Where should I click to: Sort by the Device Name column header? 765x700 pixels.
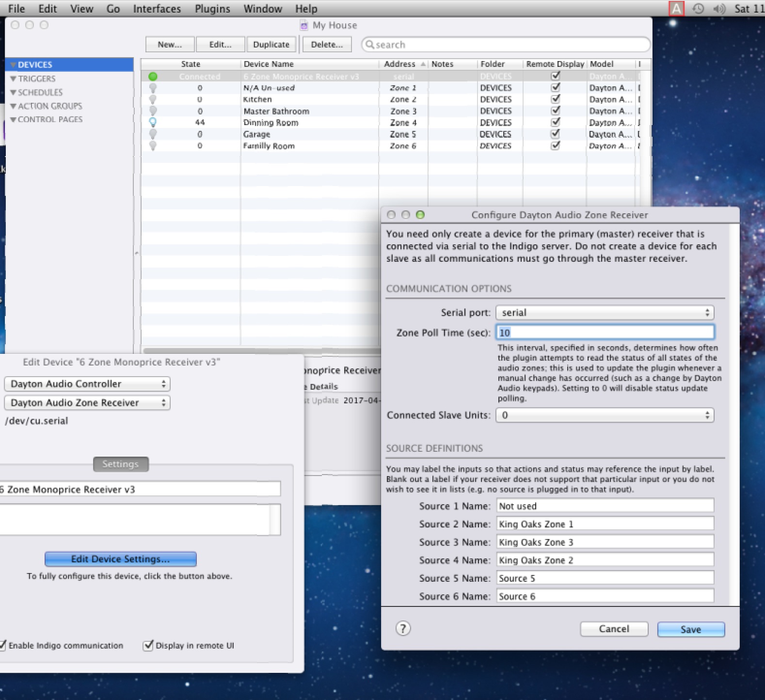click(309, 64)
